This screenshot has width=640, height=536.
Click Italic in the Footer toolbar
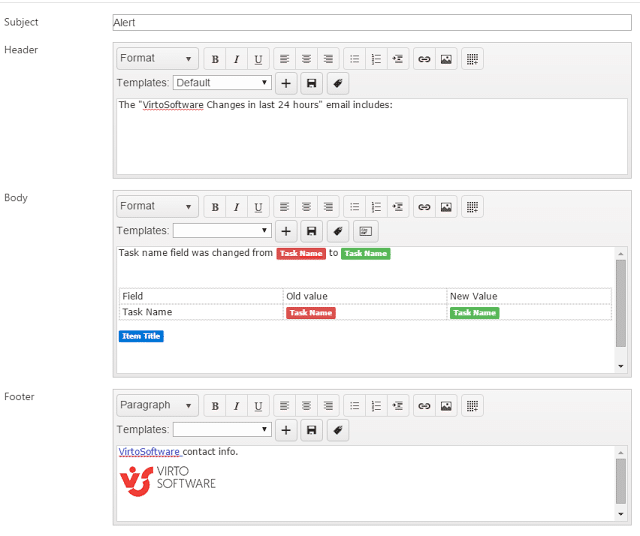pos(236,406)
